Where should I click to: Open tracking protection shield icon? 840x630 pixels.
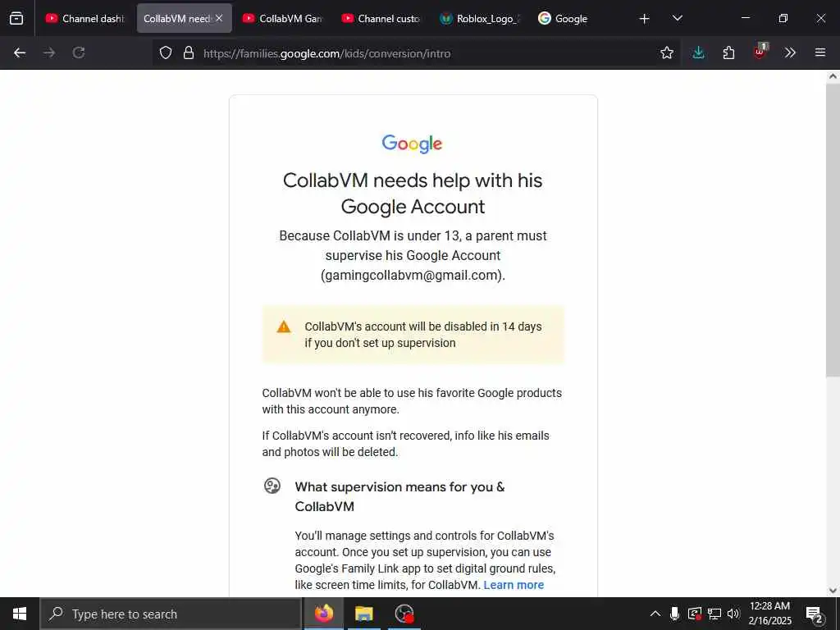166,52
